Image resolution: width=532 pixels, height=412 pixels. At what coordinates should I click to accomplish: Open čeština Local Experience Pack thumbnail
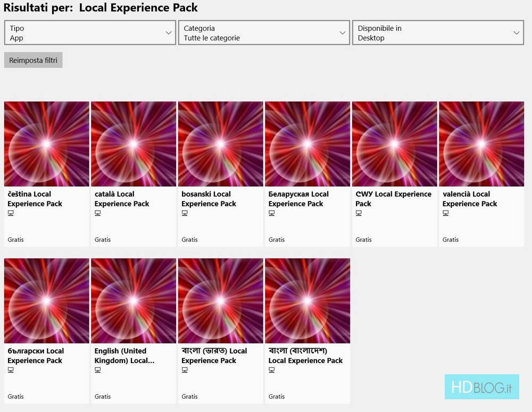pos(47,144)
